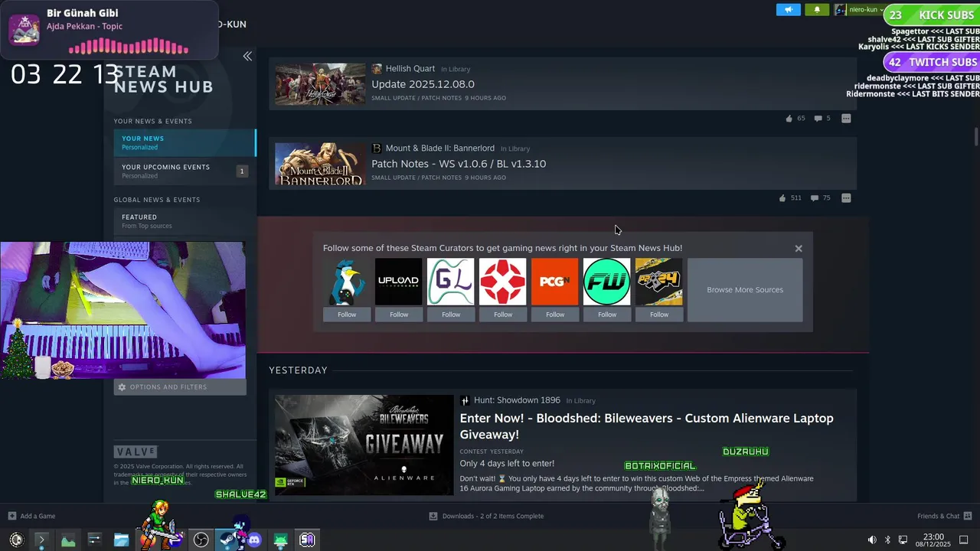This screenshot has height=551, width=980.
Task: Open Update 2025.12.08.0 headline
Action: [x=423, y=84]
